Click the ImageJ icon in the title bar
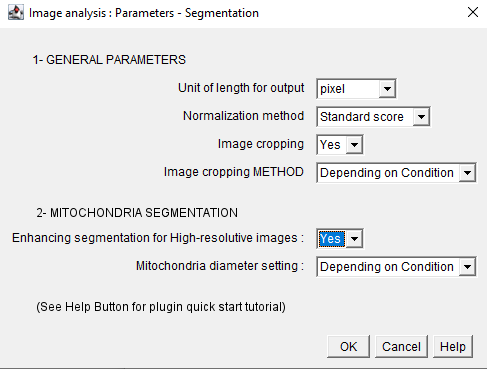The height and width of the screenshot is (369, 487). (x=16, y=13)
